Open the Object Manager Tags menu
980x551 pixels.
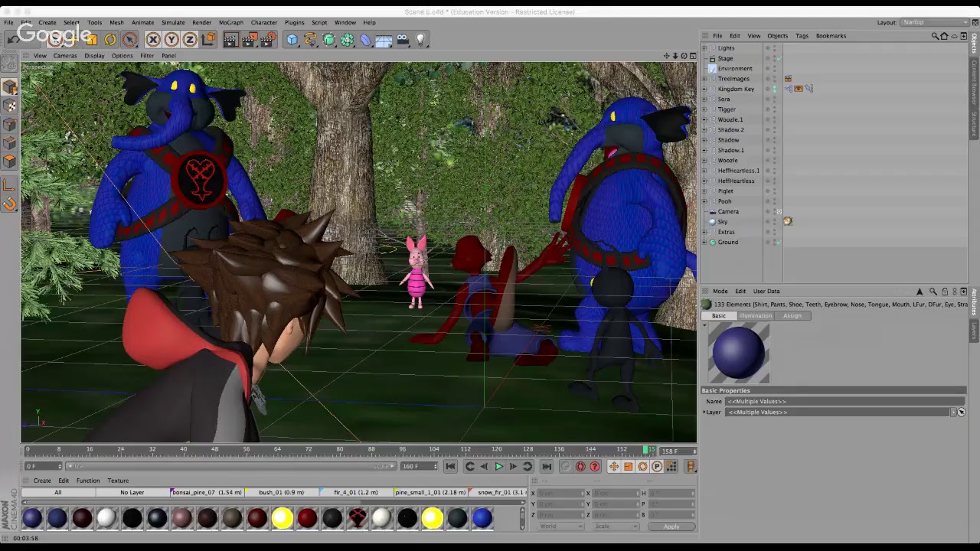(x=802, y=36)
